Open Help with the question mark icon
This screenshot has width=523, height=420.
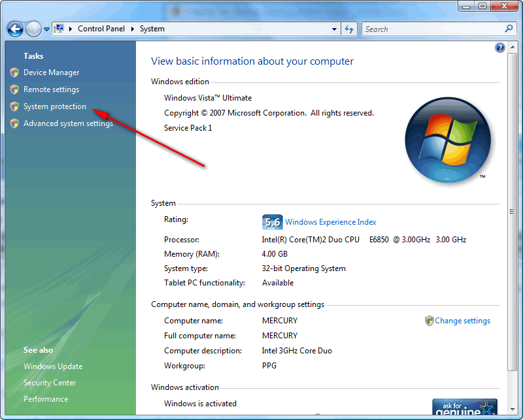499,48
